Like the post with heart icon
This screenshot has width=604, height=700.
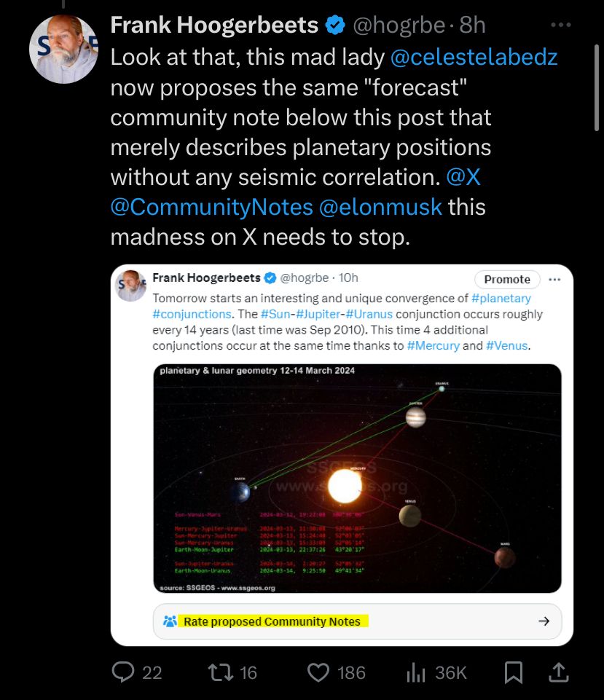(318, 672)
